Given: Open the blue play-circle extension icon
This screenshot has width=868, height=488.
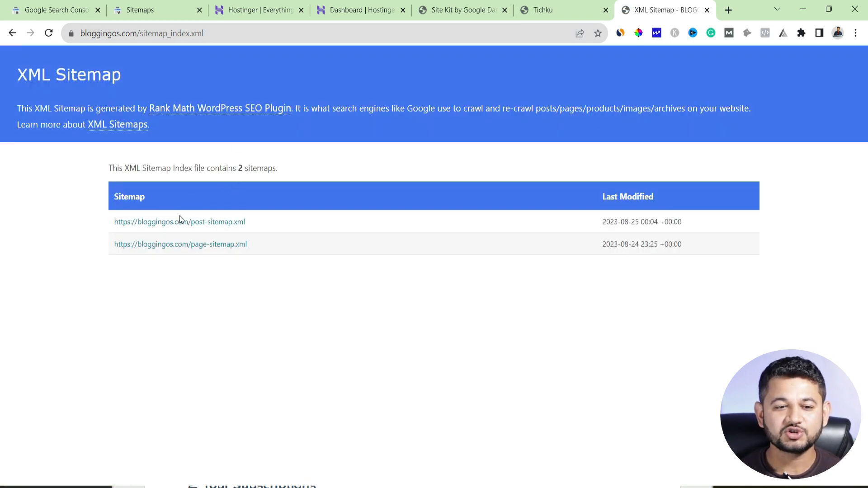Looking at the screenshot, I should point(693,33).
